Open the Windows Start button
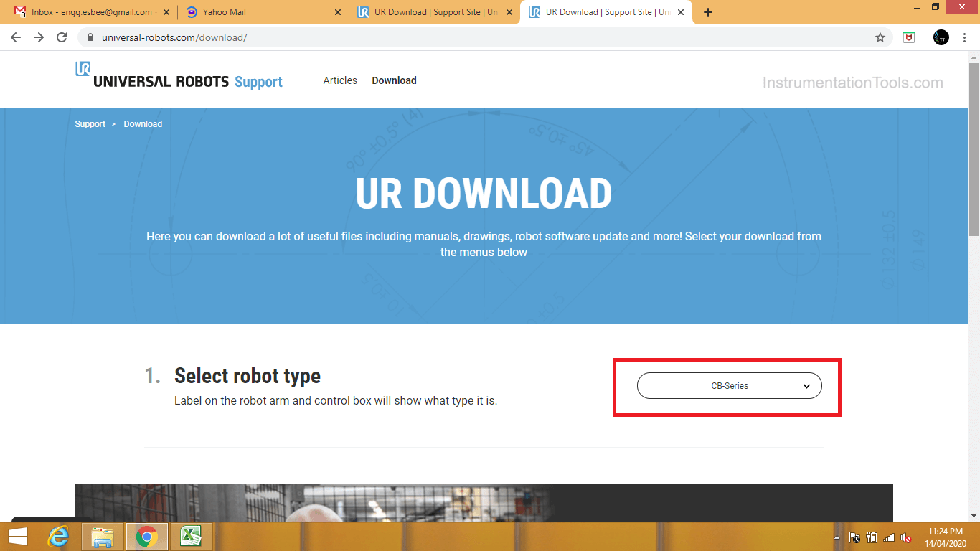 coord(18,537)
